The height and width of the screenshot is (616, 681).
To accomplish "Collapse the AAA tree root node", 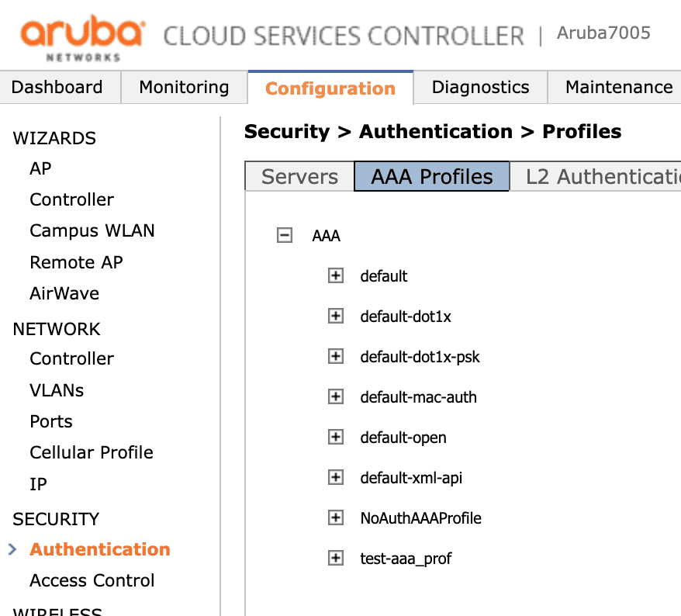I will [x=285, y=235].
